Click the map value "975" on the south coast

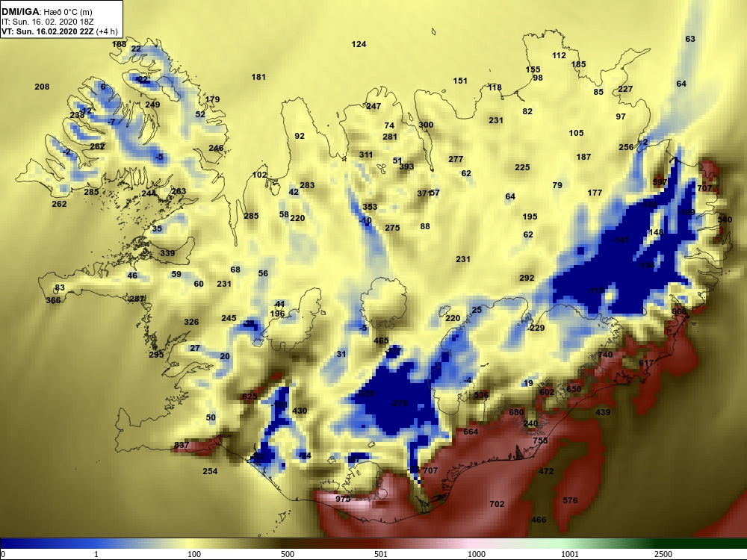coord(343,499)
